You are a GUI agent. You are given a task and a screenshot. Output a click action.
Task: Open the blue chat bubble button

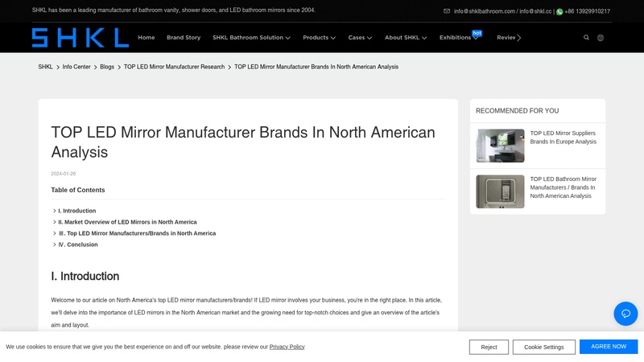(625, 314)
